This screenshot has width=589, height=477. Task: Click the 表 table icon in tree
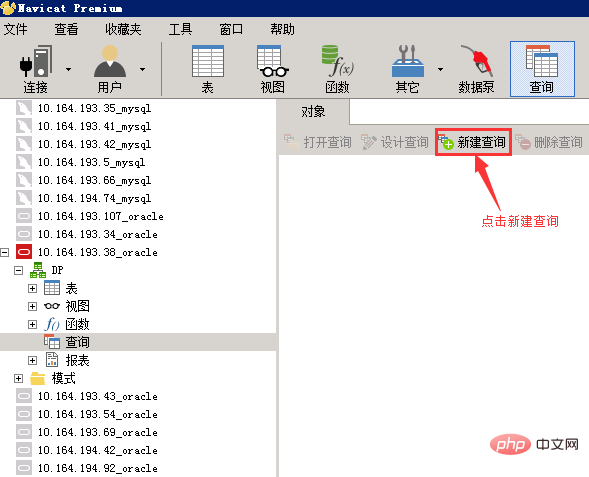[52, 288]
